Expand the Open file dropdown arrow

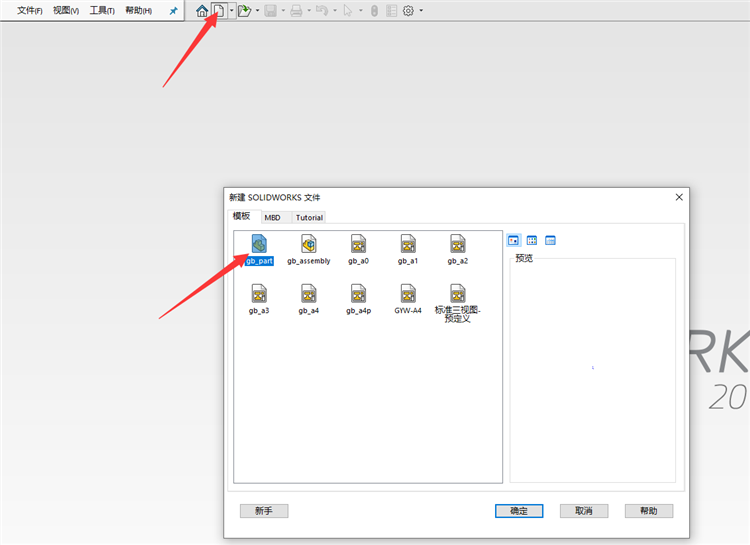257,11
